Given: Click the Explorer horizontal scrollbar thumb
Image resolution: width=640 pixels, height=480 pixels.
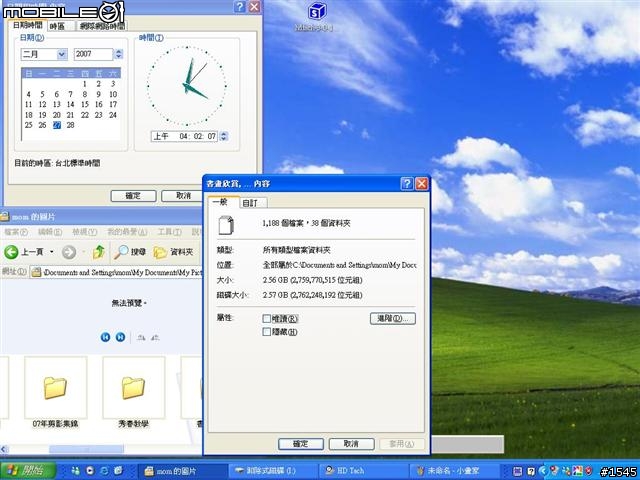Looking at the screenshot, I should click(x=86, y=449).
